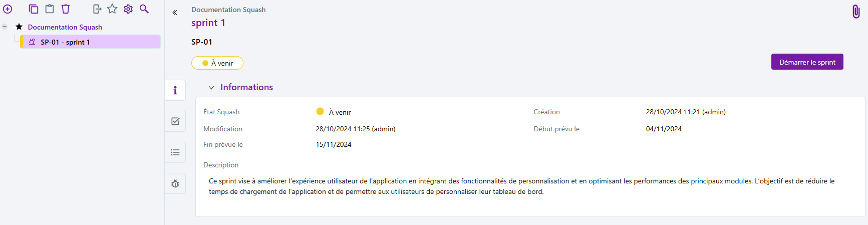Image resolution: width=868 pixels, height=225 pixels.
Task: Switch to the checkbox-icon side tab
Action: [x=175, y=121]
